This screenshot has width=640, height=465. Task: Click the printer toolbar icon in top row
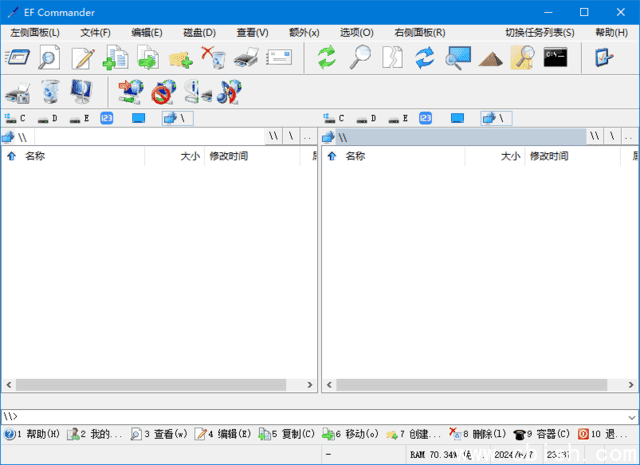[x=246, y=58]
